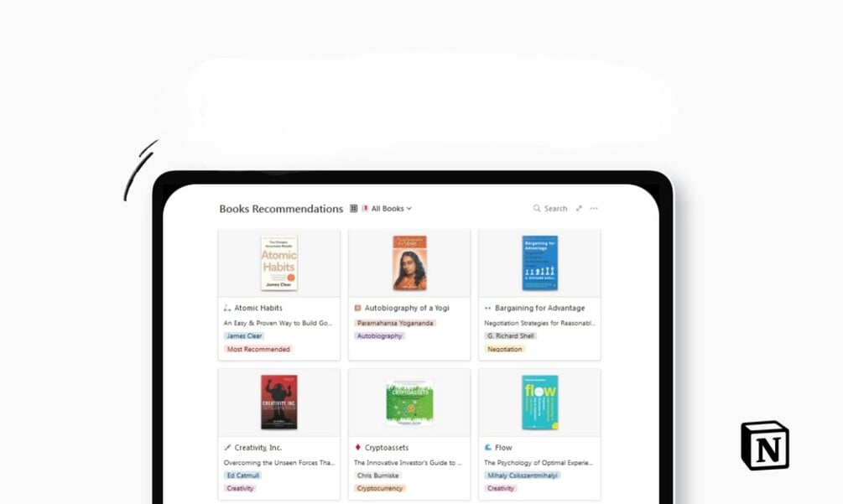Click the Flow wave page icon
The width and height of the screenshot is (843, 504).
pyautogui.click(x=488, y=447)
